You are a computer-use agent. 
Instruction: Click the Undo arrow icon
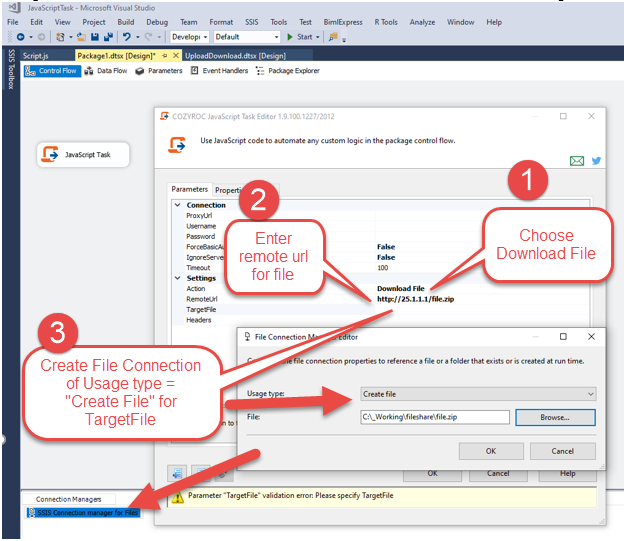[x=127, y=37]
